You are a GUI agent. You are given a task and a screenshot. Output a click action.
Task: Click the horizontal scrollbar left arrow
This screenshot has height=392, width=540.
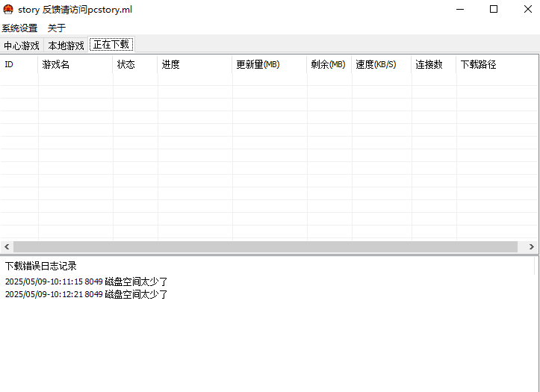point(7,246)
